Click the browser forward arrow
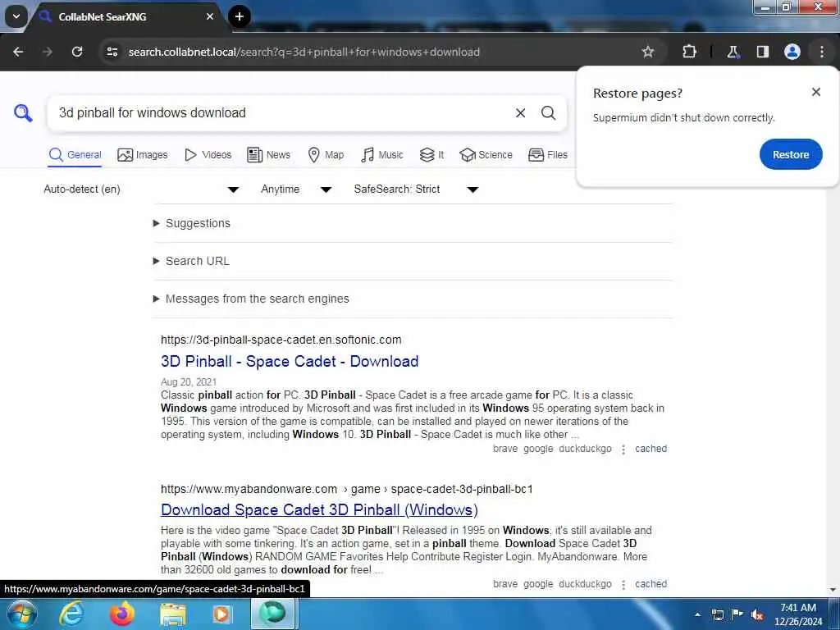840x630 pixels. (48, 52)
